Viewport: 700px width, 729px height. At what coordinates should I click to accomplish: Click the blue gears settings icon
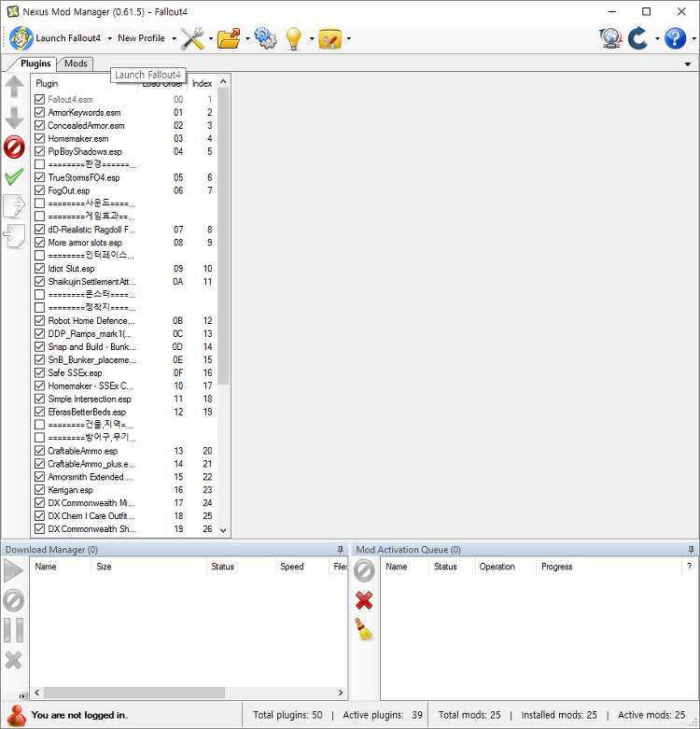click(x=265, y=38)
